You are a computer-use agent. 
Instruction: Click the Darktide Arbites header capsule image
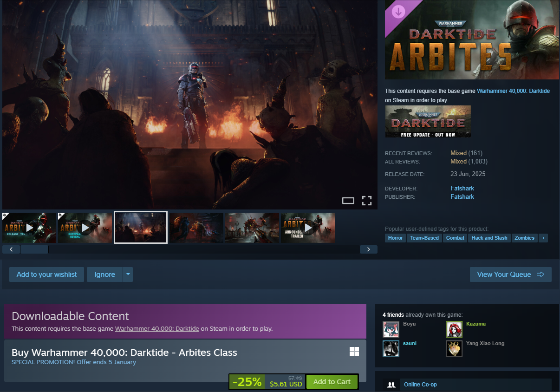pos(472,39)
